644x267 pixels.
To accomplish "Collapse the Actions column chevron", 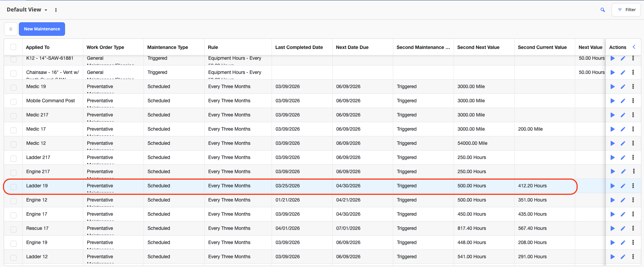I will 634,47.
